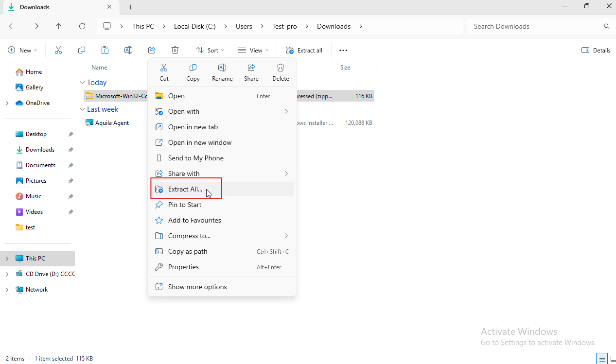The height and width of the screenshot is (364, 616).
Task: Toggle the Details pane button
Action: coord(596,50)
